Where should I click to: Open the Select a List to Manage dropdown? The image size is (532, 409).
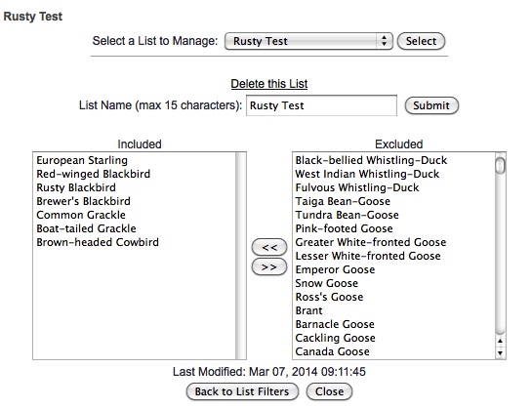308,41
